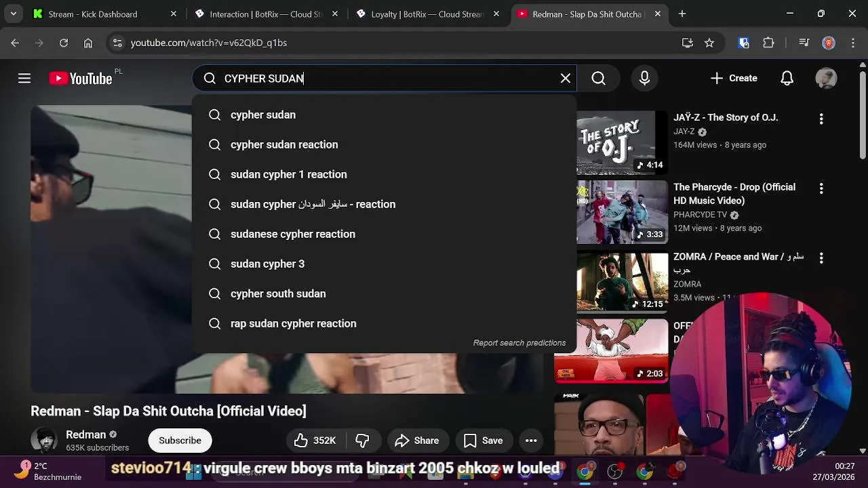Reload the current page
This screenshot has height=488, width=868.
tap(63, 43)
